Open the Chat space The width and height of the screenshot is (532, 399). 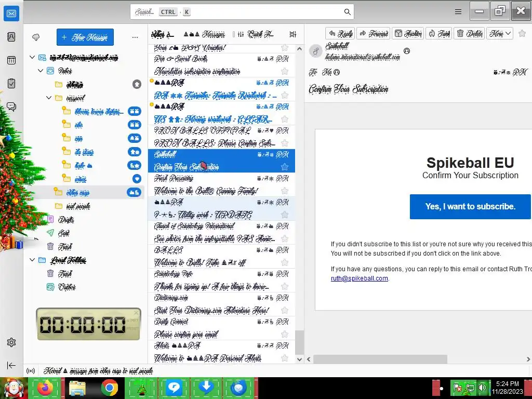[11, 107]
